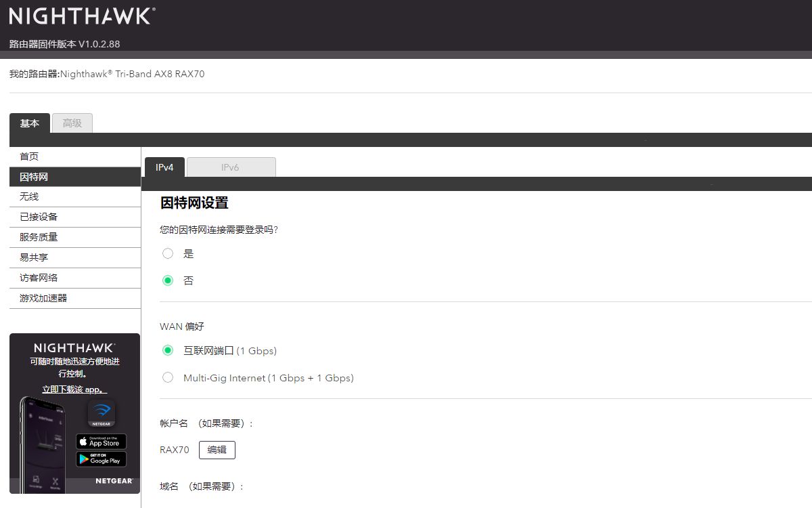Viewport: 812px width, 508px height.
Task: Open 访客网络 in sidebar
Action: (75, 278)
